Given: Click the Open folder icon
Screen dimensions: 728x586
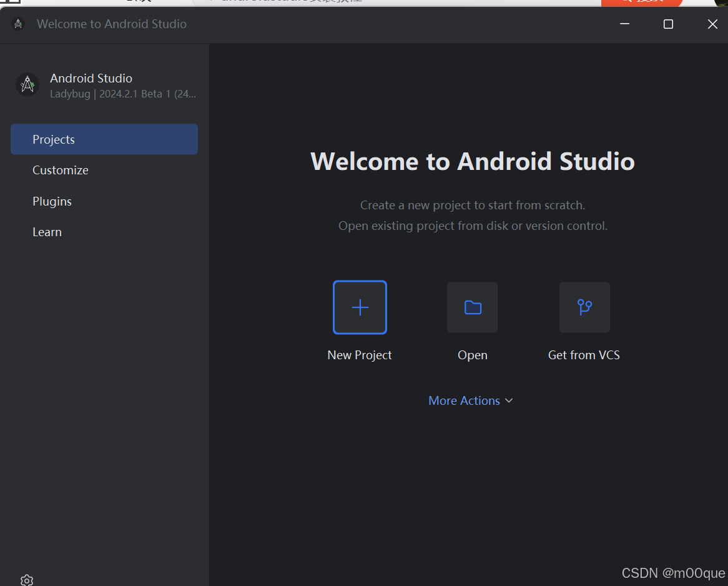Looking at the screenshot, I should pyautogui.click(x=472, y=307).
